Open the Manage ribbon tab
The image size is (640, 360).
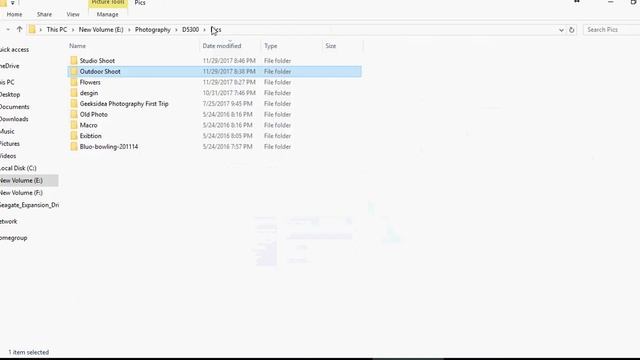coord(107,14)
